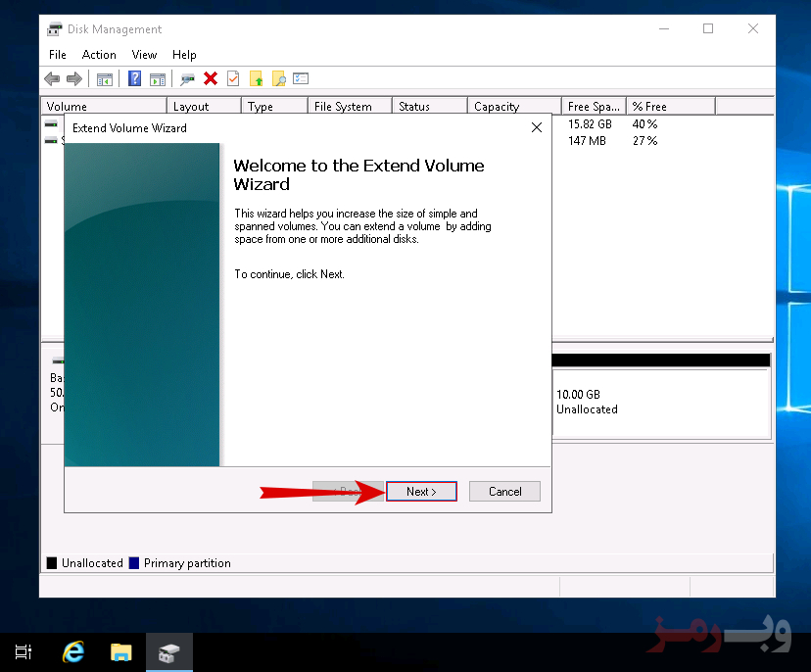Toggle Show/Hide Console Tree toolbar icon
Image resolution: width=811 pixels, height=672 pixels.
(105, 79)
